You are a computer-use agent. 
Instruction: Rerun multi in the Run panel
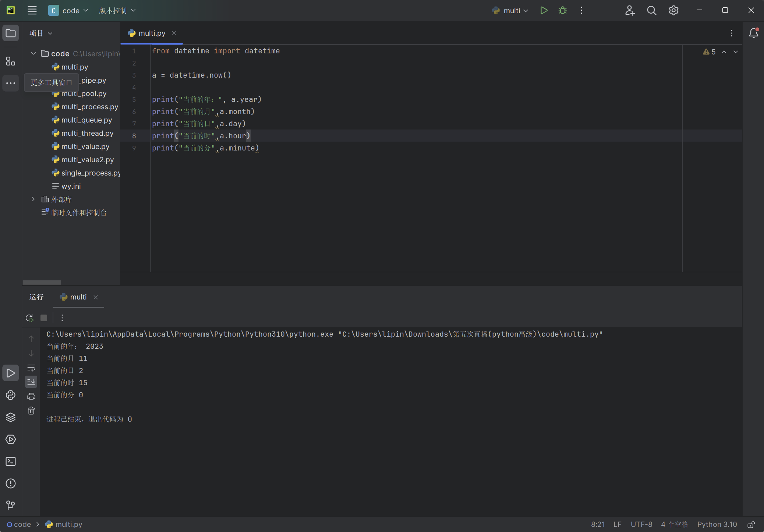[29, 318]
